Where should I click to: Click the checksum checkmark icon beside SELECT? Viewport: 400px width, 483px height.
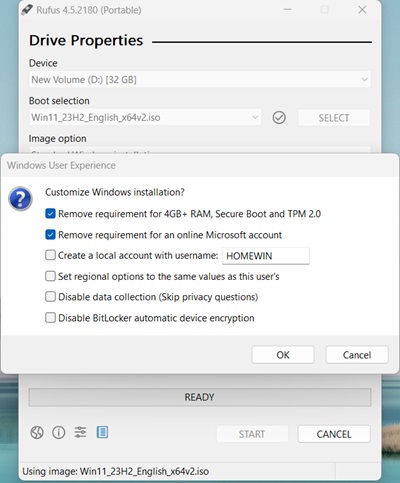279,118
